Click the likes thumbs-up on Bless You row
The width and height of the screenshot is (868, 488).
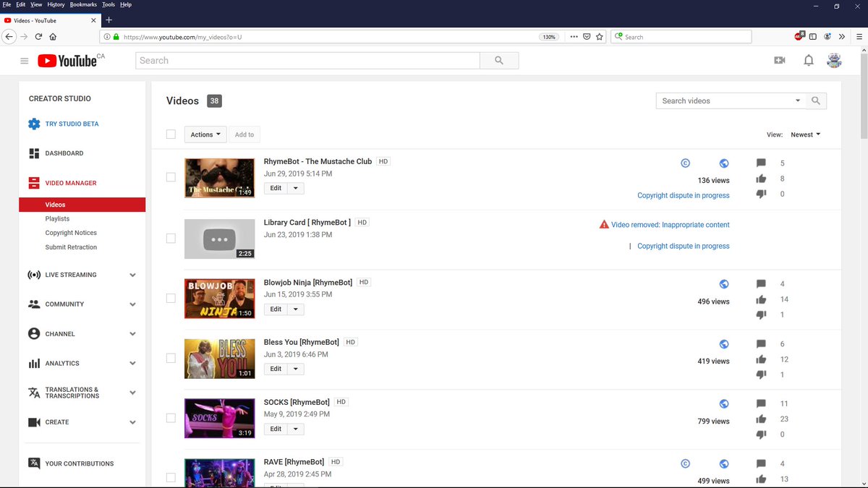[x=761, y=359]
